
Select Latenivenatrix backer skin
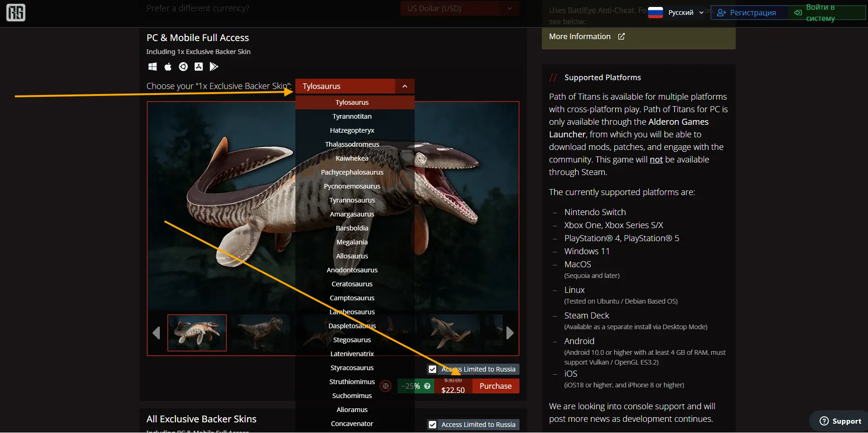point(355,354)
